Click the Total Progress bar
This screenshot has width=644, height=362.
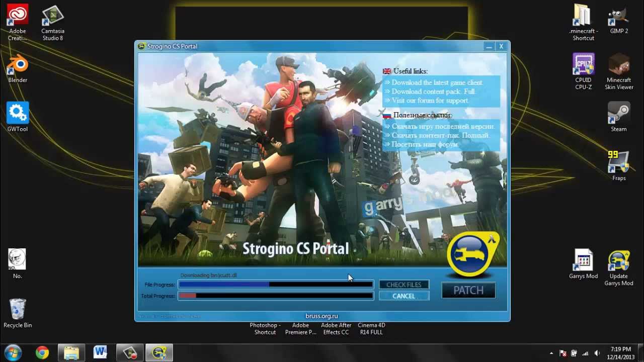click(276, 296)
